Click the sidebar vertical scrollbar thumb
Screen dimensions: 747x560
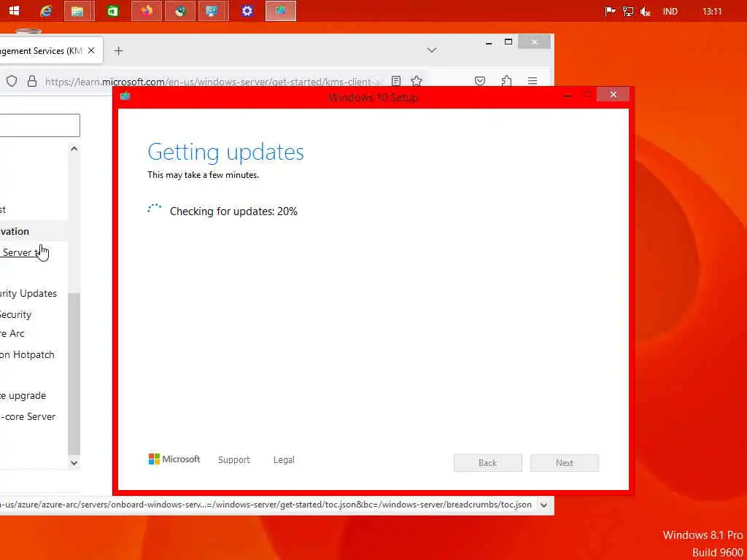click(74, 374)
